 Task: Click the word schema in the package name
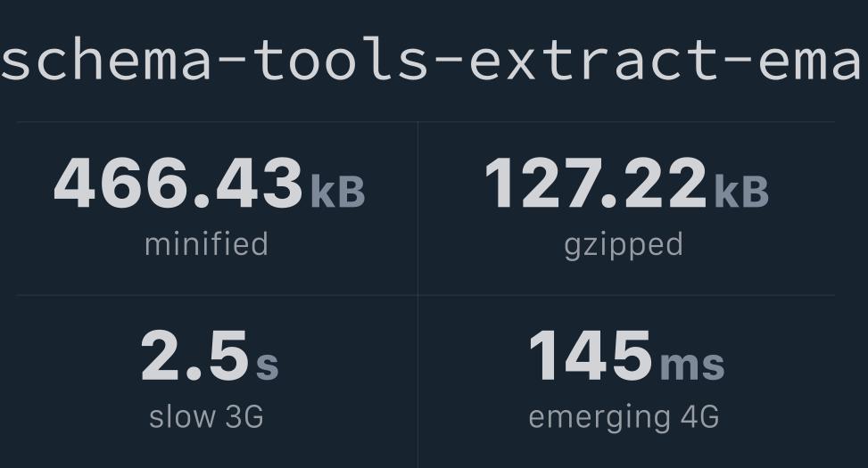(x=106, y=59)
